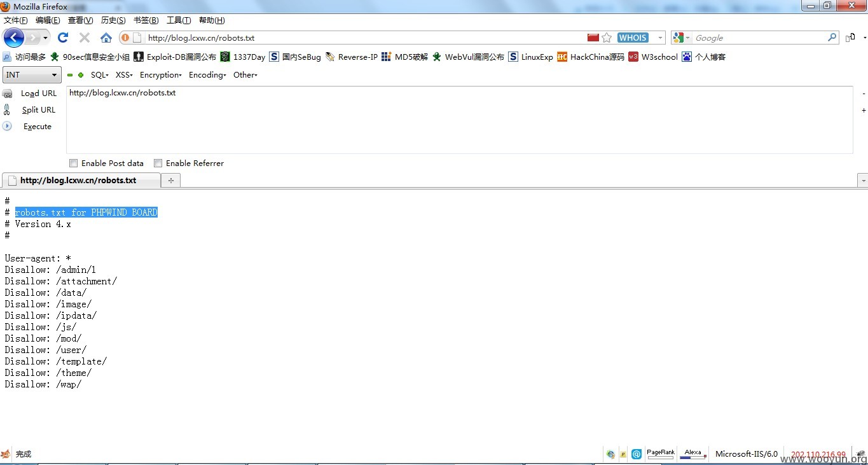The width and height of the screenshot is (868, 465).
Task: Click the HackBar textarea shrink minus
Action: 864,94
